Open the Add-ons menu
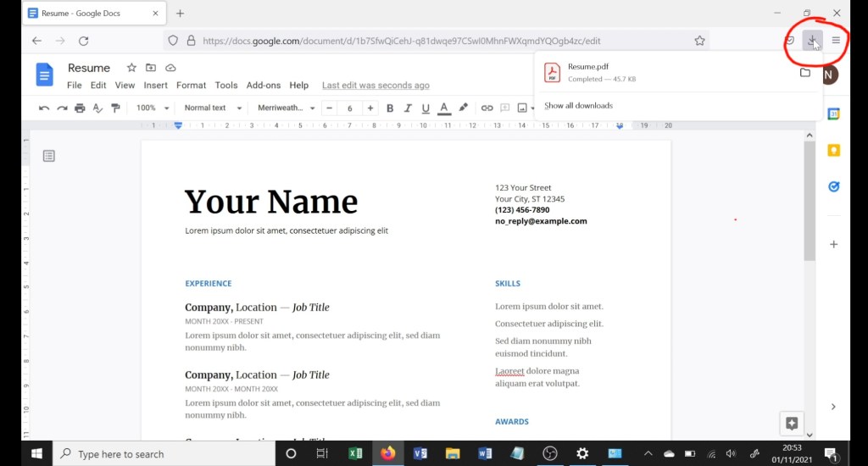Image resolution: width=868 pixels, height=466 pixels. coord(263,86)
